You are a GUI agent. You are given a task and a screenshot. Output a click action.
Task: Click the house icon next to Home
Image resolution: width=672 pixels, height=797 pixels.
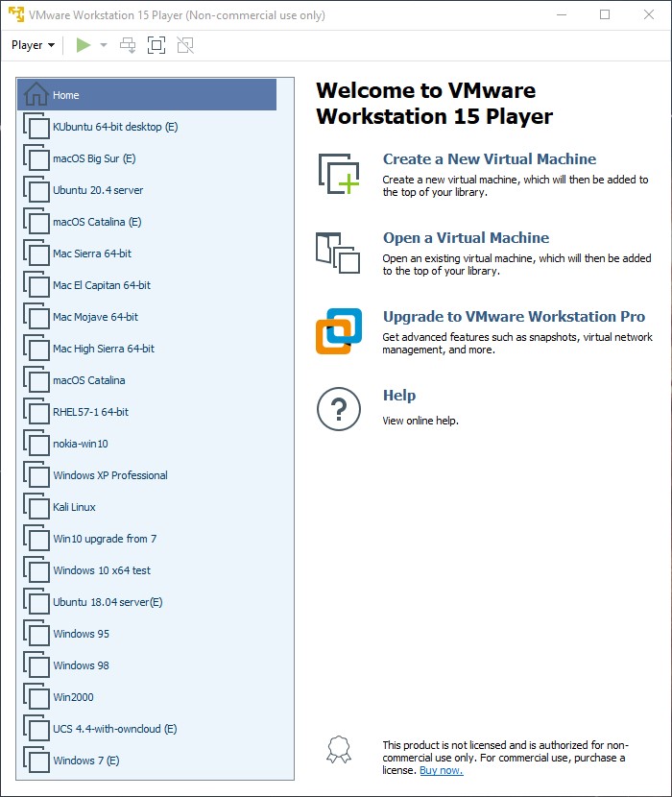pyautogui.click(x=36, y=94)
